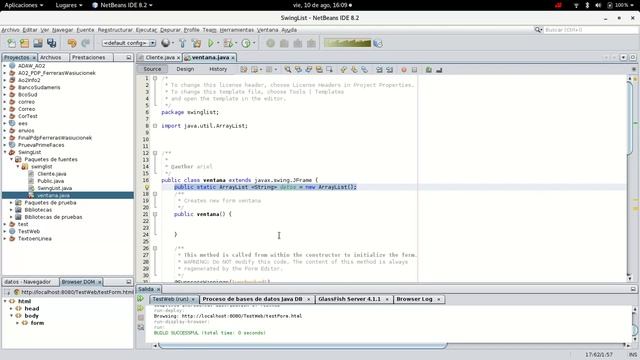Click the Save All toolbar icon

click(x=51, y=43)
